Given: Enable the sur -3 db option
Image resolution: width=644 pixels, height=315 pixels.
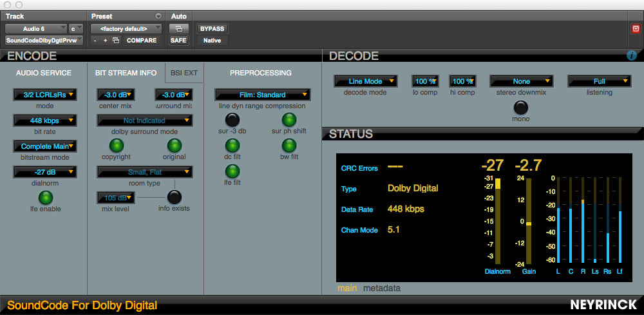Looking at the screenshot, I should pos(232,120).
